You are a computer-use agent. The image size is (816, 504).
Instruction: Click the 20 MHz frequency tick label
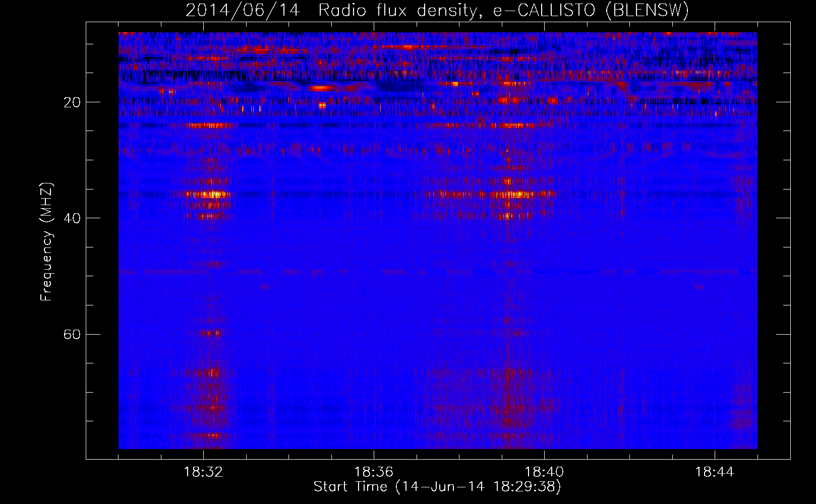(x=73, y=102)
